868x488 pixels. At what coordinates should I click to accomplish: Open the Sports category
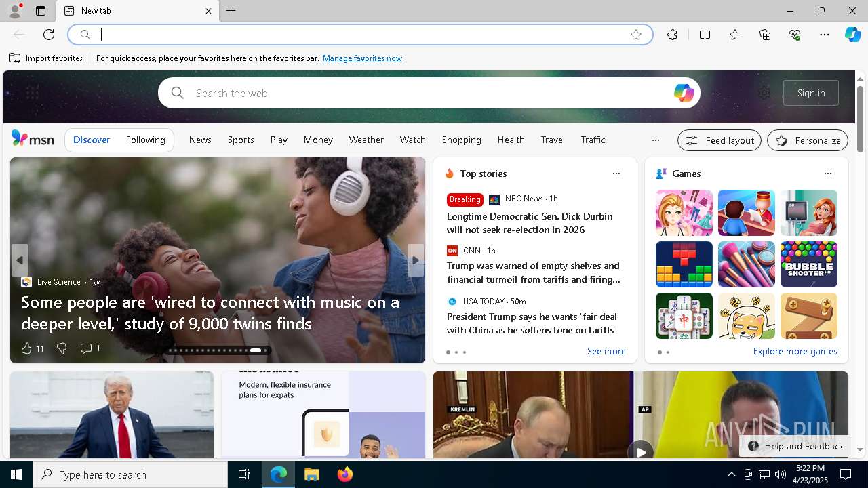pos(241,140)
